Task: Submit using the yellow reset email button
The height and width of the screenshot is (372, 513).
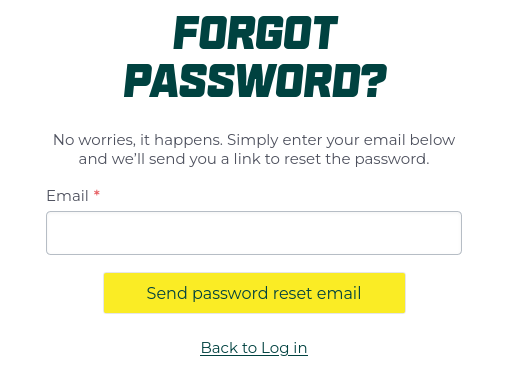Action: pos(254,293)
